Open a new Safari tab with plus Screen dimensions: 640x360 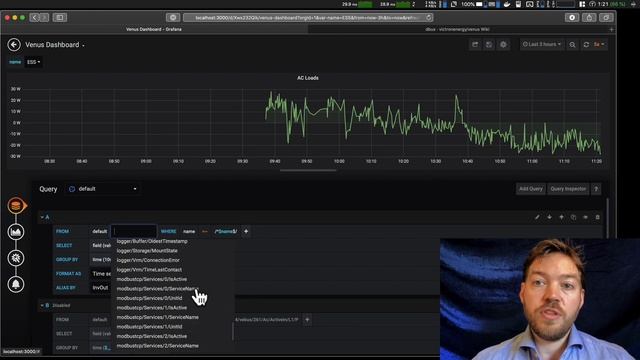point(611,29)
